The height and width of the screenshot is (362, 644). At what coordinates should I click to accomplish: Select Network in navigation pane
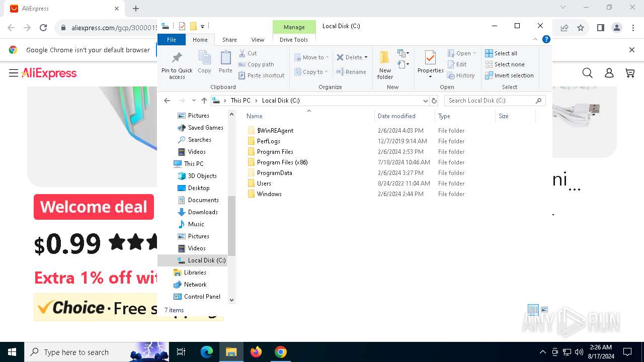point(195,285)
